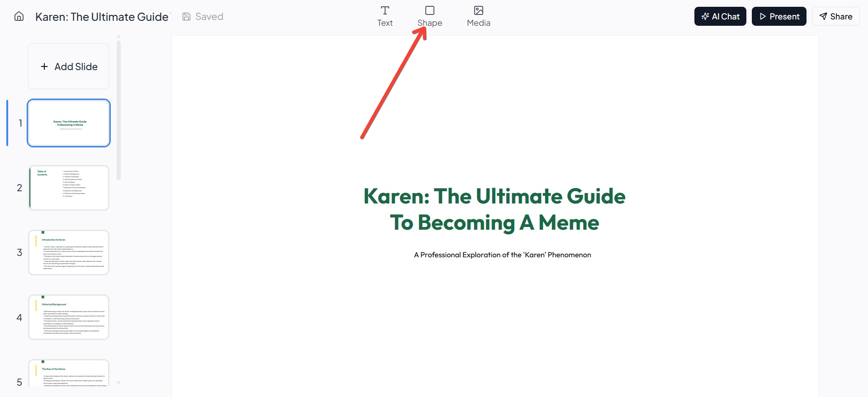The width and height of the screenshot is (868, 397).
Task: Select slide 1 thumbnail
Action: tap(69, 123)
